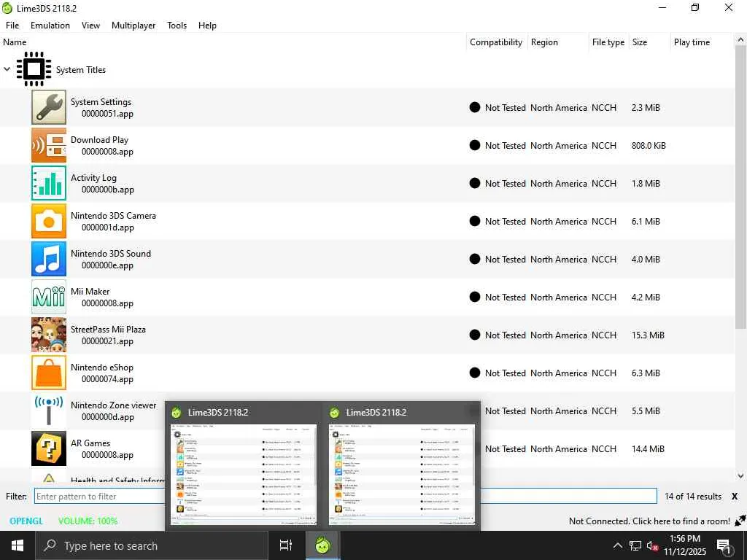The image size is (747, 560).
Task: Open the notification center icon
Action: (724, 546)
